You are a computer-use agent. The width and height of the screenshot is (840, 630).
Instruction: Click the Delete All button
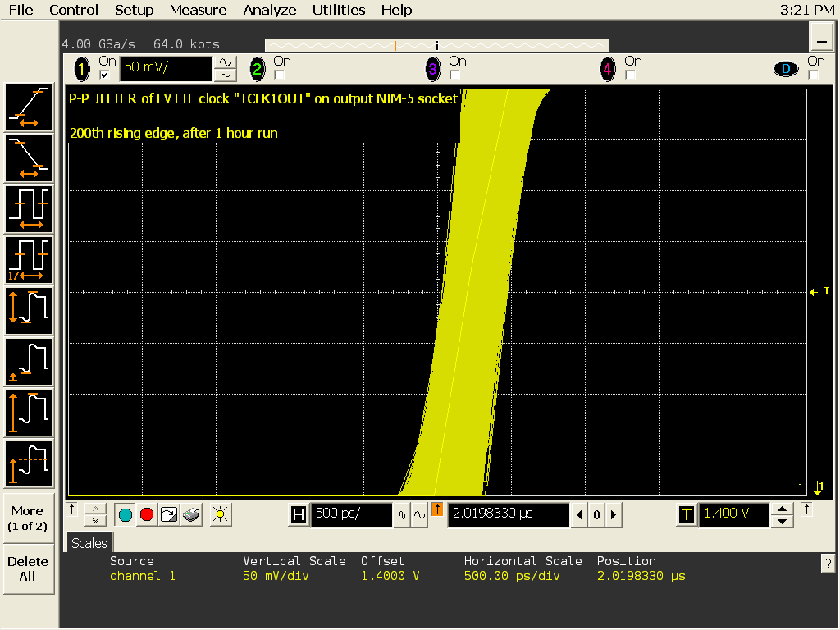[x=28, y=569]
